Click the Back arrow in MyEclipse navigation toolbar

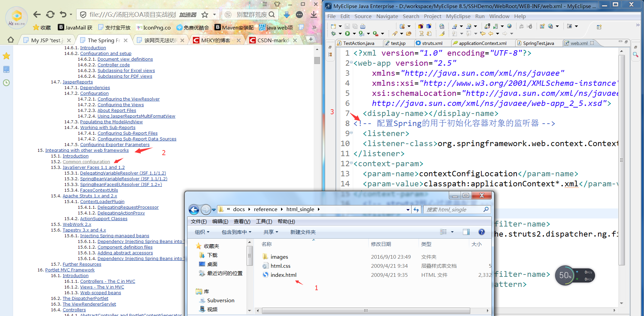pos(491,34)
